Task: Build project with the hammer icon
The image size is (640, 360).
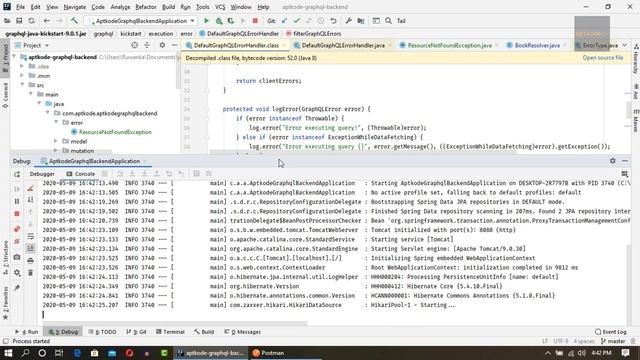Action: (74, 21)
